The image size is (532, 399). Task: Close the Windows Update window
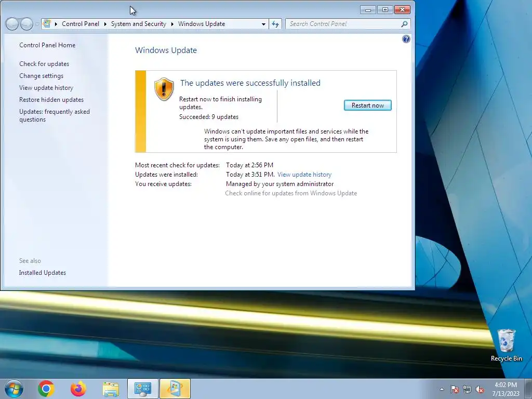(403, 9)
